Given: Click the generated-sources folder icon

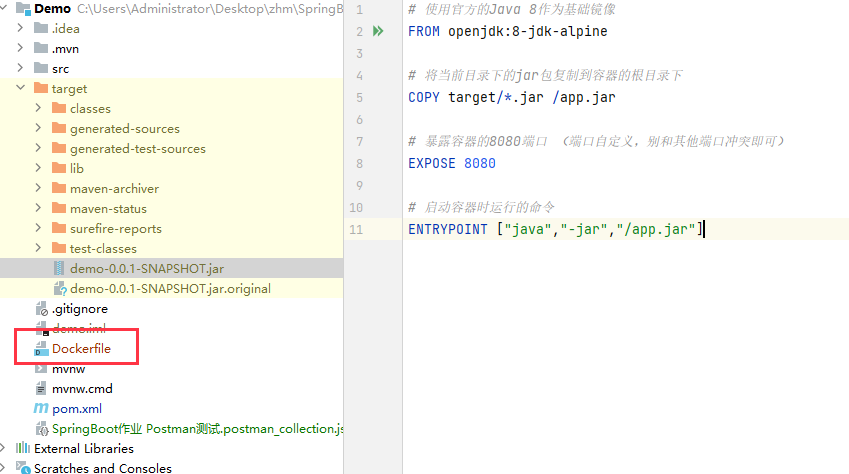Looking at the screenshot, I should tap(59, 128).
